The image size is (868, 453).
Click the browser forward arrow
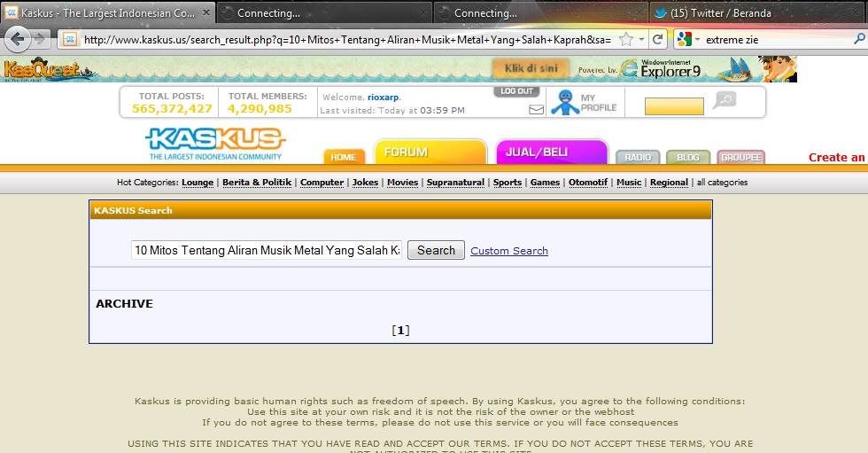[39, 39]
